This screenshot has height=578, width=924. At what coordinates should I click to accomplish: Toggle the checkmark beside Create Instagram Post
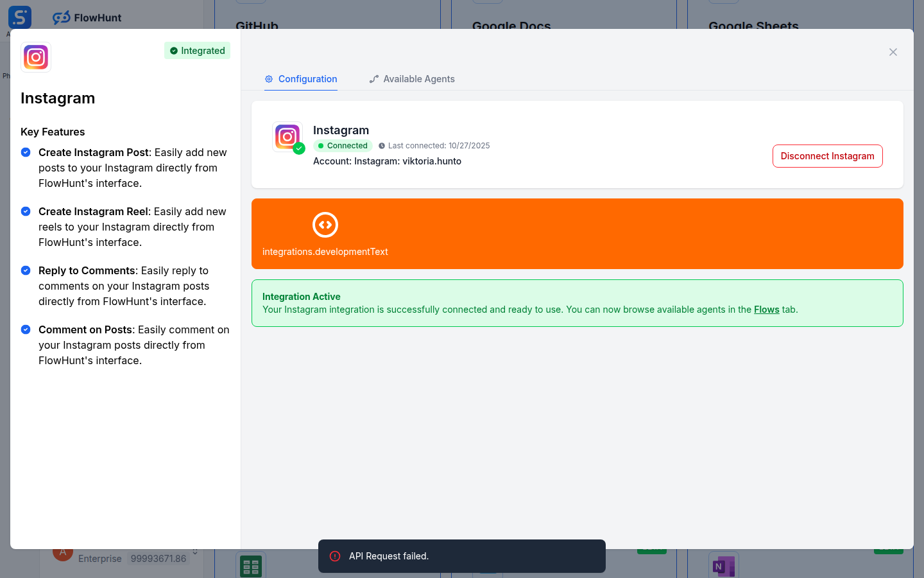pos(26,152)
